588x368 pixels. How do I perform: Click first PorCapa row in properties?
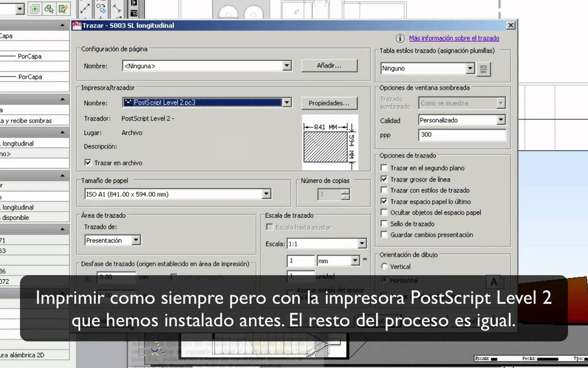coord(35,56)
